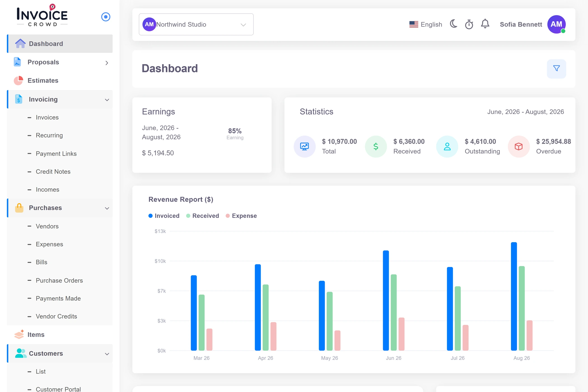Open the Payment Links page
This screenshot has height=392, width=588.
(x=56, y=154)
